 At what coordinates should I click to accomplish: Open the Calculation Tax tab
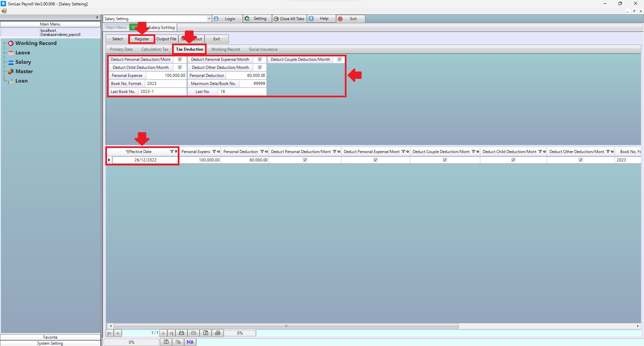[155, 49]
